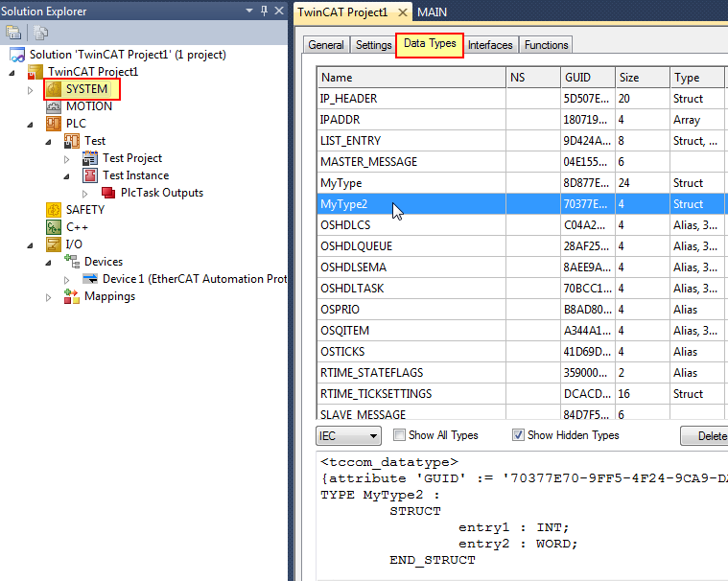Select the SAFETY node icon
728x581 pixels.
(x=54, y=210)
